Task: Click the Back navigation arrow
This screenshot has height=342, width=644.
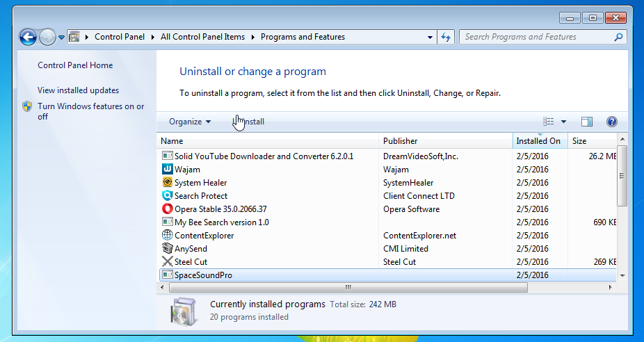Action: (28, 38)
